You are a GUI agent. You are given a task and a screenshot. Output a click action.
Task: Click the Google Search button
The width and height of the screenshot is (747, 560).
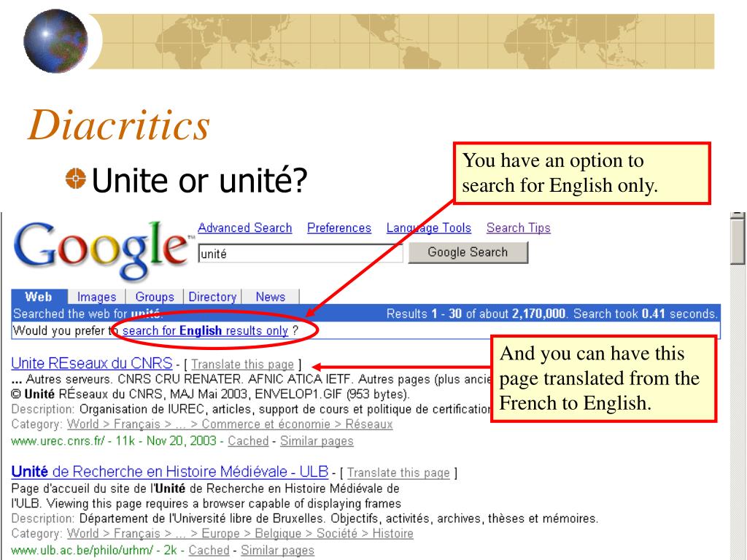468,252
